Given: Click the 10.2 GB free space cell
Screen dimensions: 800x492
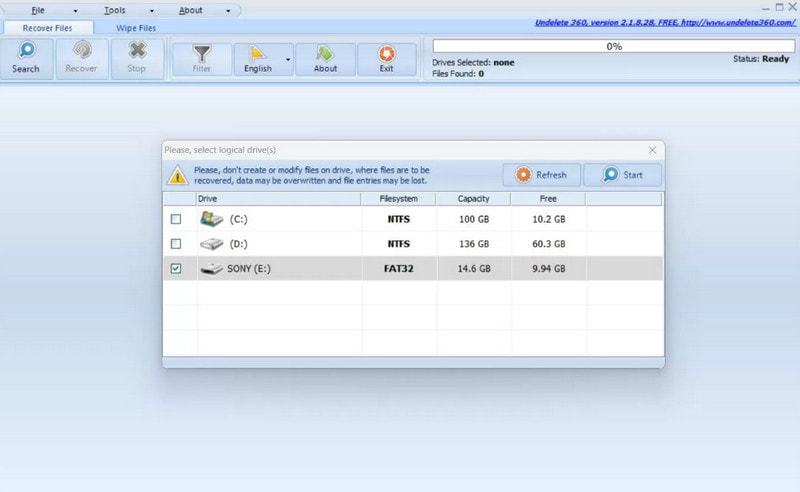Looking at the screenshot, I should [x=548, y=219].
